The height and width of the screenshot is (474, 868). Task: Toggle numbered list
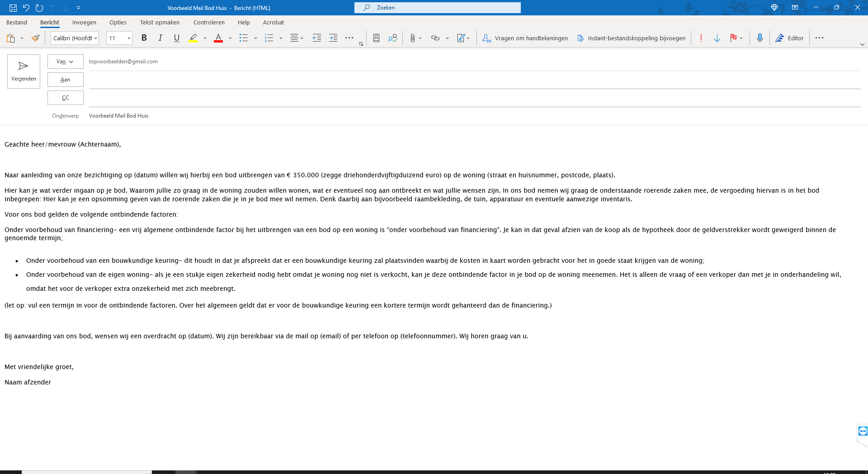269,38
